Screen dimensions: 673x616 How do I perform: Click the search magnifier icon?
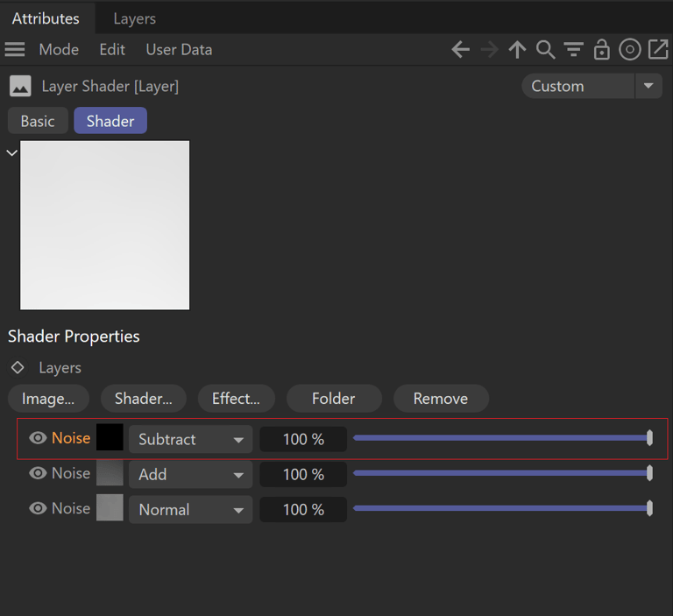click(545, 50)
